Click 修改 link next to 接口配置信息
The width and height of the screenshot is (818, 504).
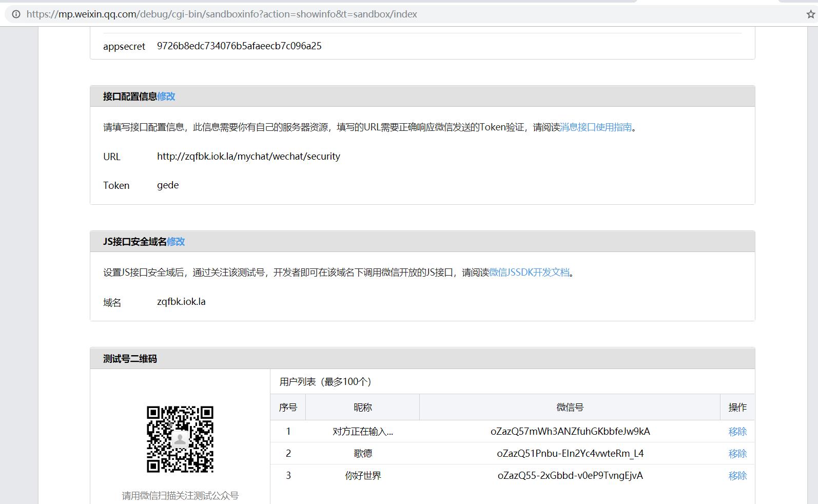[x=166, y=96]
